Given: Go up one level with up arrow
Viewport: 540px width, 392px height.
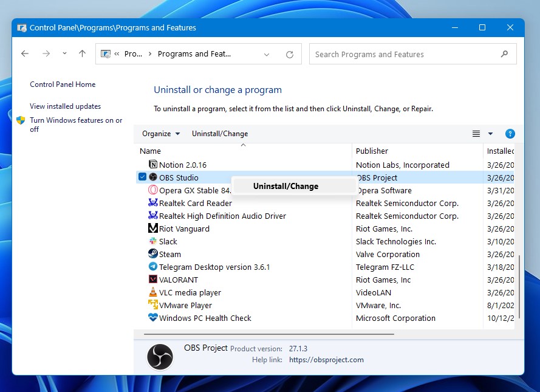Looking at the screenshot, I should click(x=82, y=53).
